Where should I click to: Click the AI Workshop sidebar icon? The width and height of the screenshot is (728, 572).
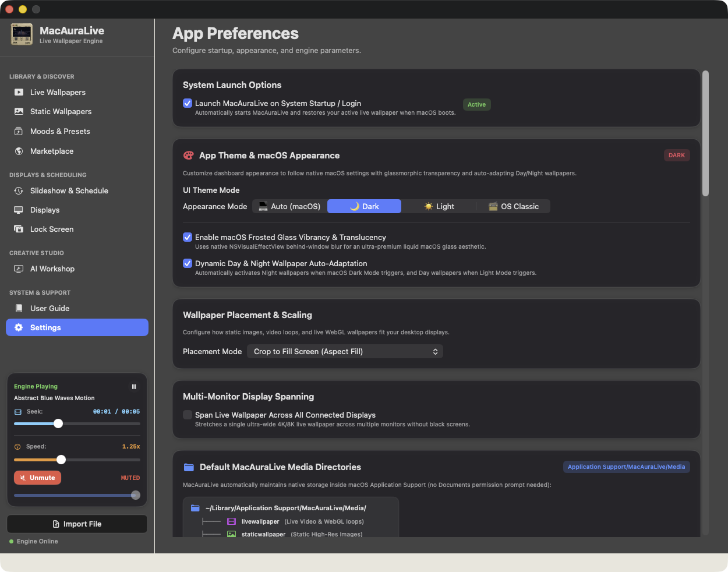point(19,269)
